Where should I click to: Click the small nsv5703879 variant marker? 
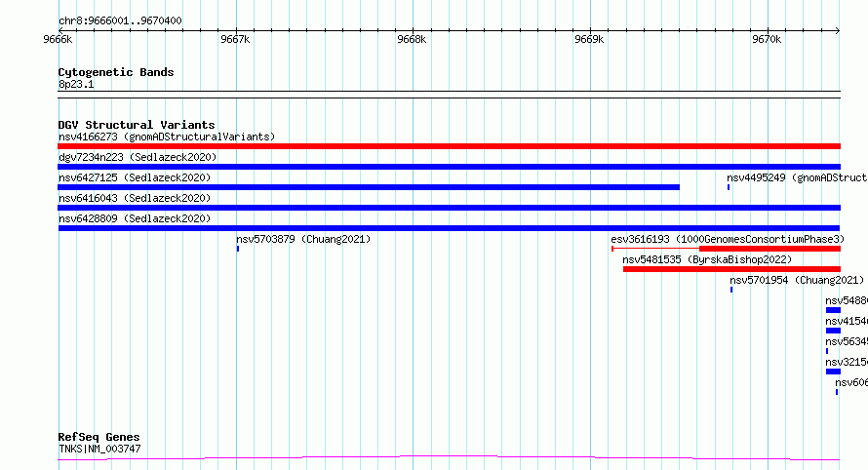click(238, 249)
